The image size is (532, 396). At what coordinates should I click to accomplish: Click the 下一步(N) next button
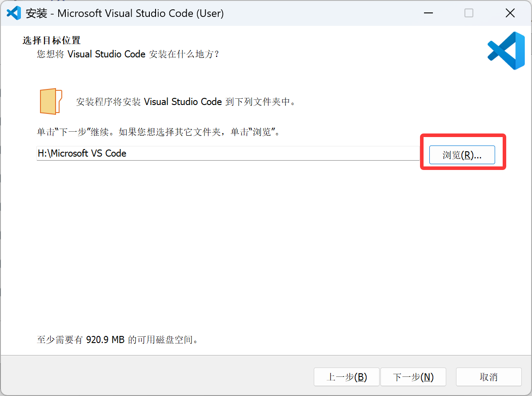[x=413, y=377]
